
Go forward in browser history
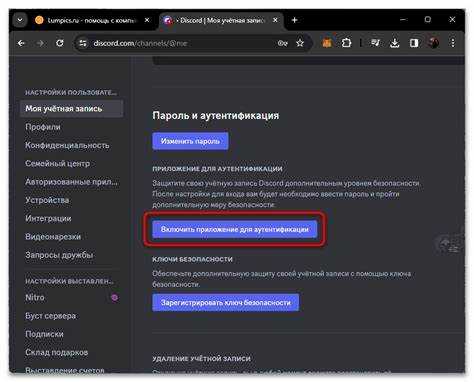tap(40, 43)
